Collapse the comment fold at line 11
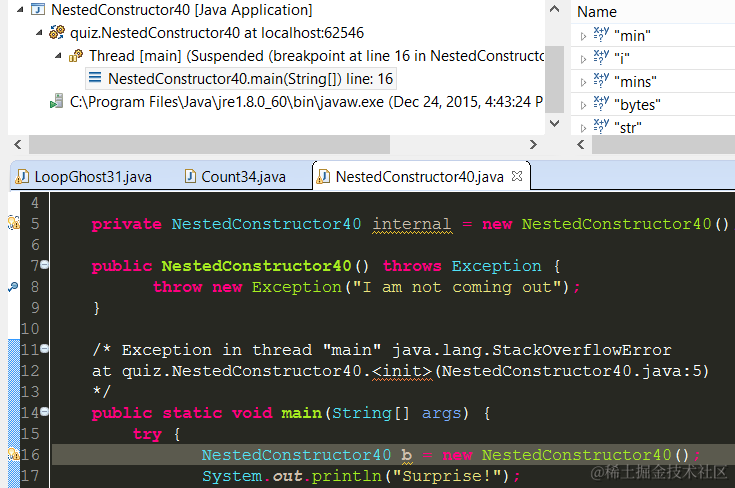Image resolution: width=735 pixels, height=488 pixels. pos(45,348)
